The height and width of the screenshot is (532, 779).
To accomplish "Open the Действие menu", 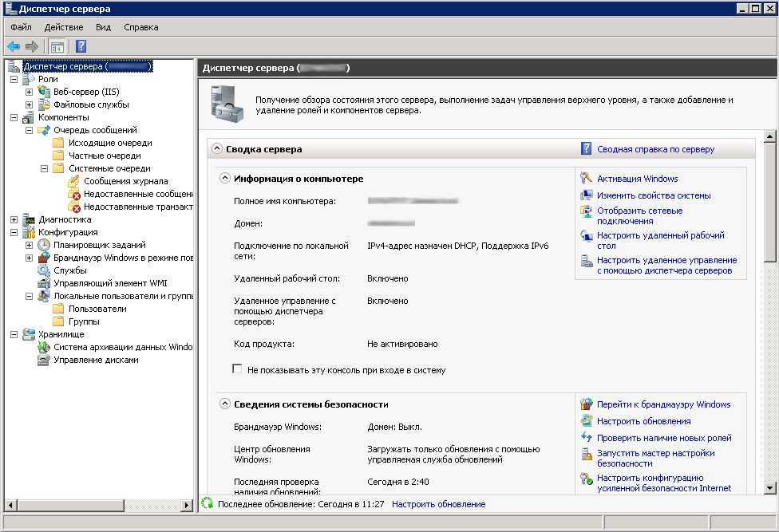I will 63,27.
